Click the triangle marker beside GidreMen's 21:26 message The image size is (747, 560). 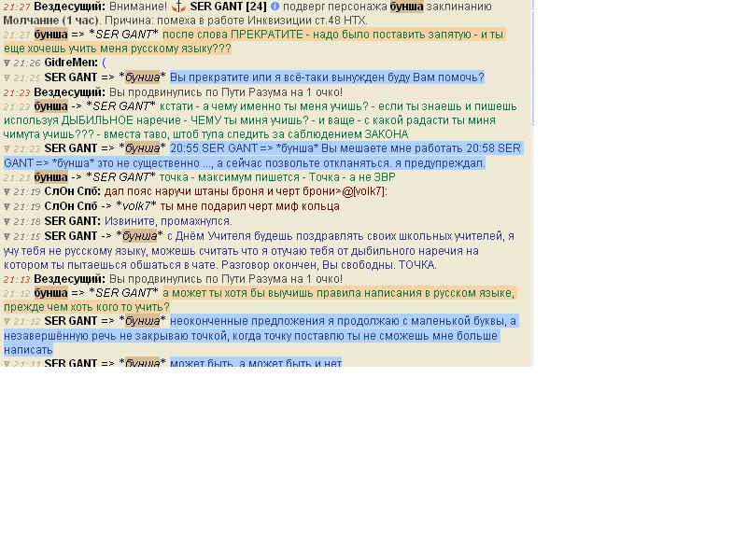(x=7, y=63)
